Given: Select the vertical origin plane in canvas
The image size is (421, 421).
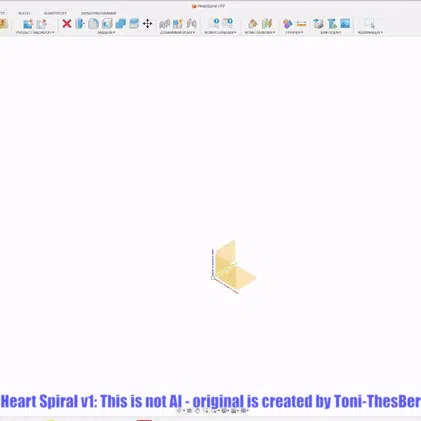Looking at the screenshot, I should (x=225, y=257).
